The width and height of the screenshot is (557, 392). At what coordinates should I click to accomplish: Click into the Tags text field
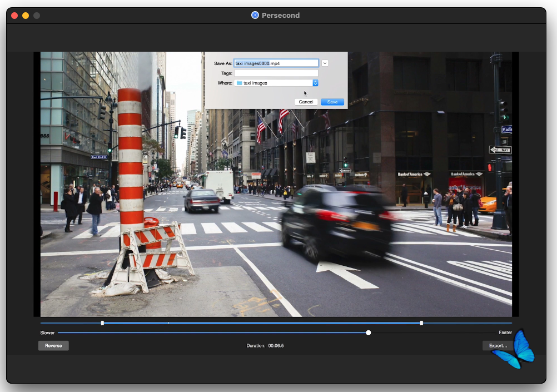click(x=276, y=73)
